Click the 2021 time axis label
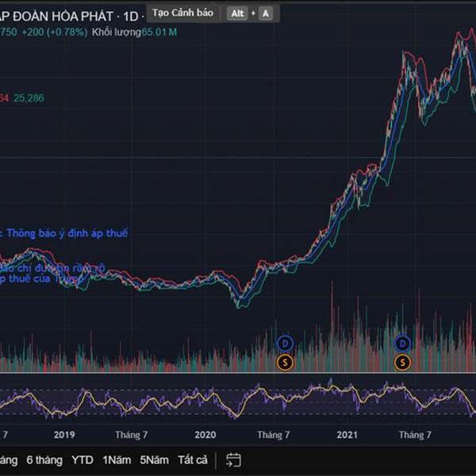Screen dimensions: 476x476 [347, 435]
